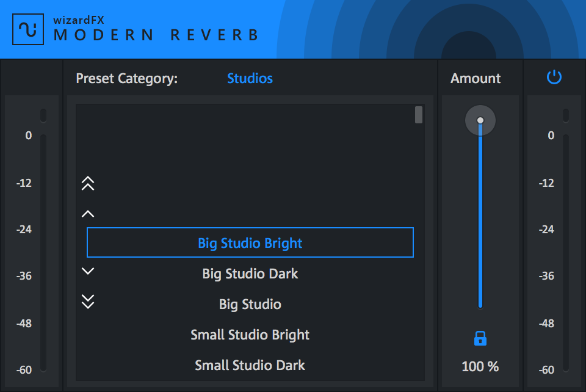Viewport: 586px width, 392px height.
Task: Click the left input level meter
Action: pyautogui.click(x=43, y=250)
